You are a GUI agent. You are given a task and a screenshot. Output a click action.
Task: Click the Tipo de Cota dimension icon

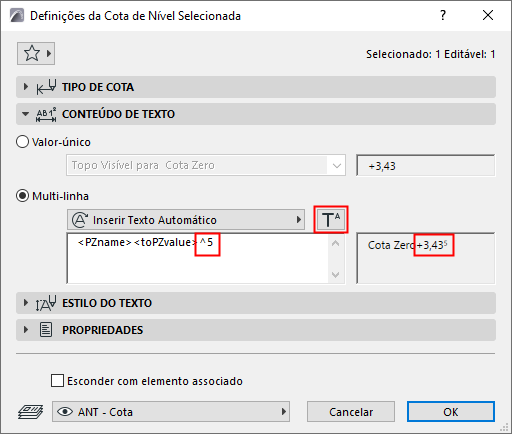(x=46, y=87)
